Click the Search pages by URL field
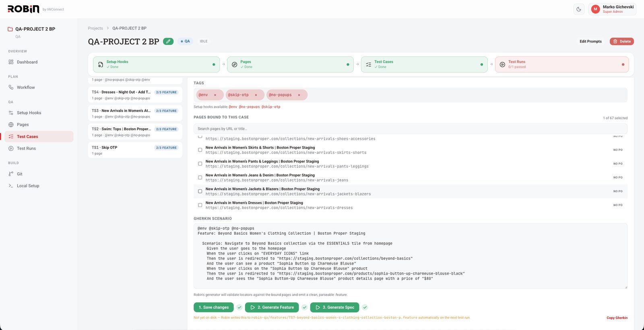The width and height of the screenshot is (644, 330). (x=411, y=129)
